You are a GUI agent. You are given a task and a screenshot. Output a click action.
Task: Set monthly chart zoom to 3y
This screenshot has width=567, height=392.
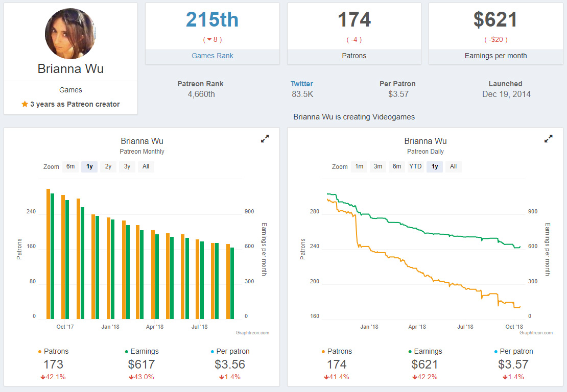[x=127, y=166]
